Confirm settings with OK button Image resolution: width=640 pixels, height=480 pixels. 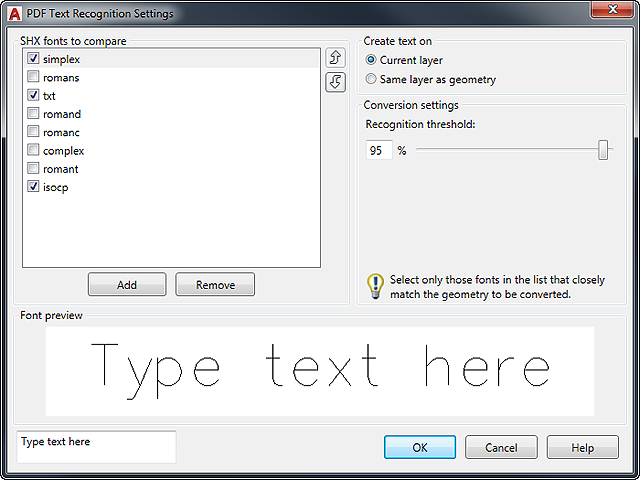(420, 447)
